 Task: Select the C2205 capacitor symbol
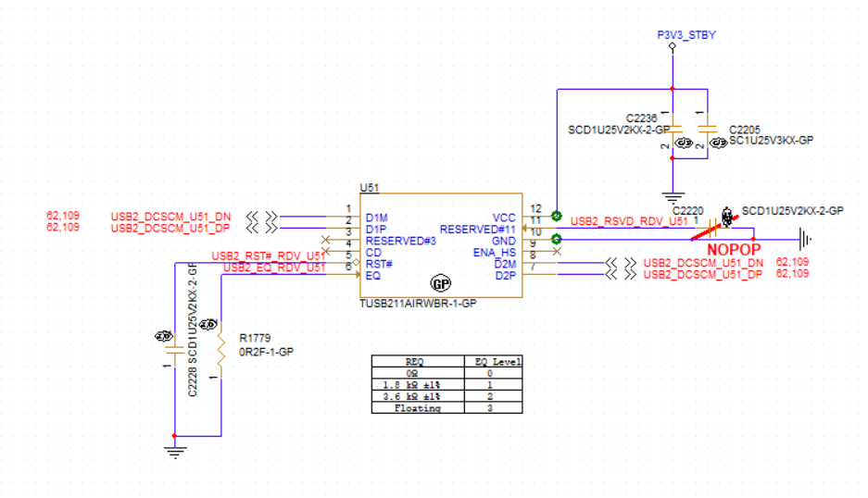pos(708,130)
